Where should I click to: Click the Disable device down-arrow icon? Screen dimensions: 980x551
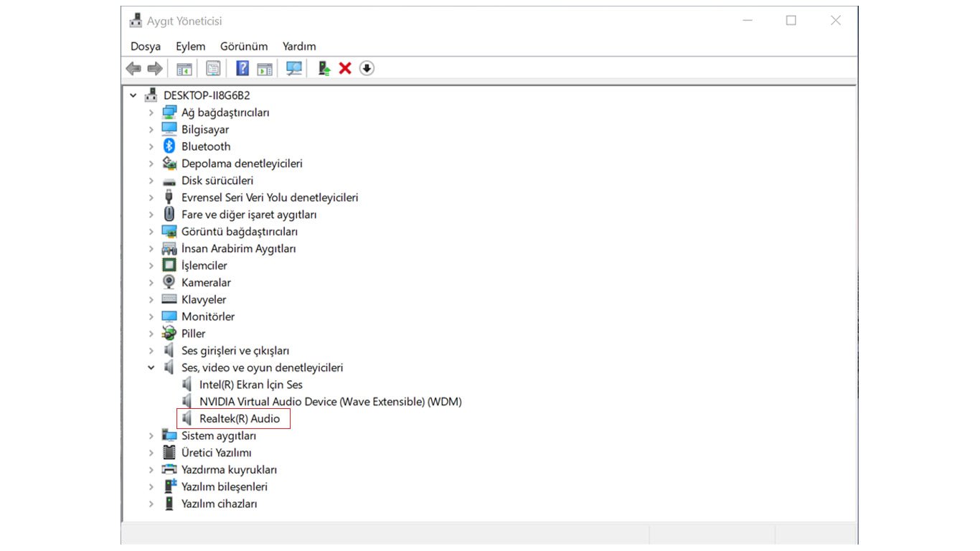tap(367, 68)
